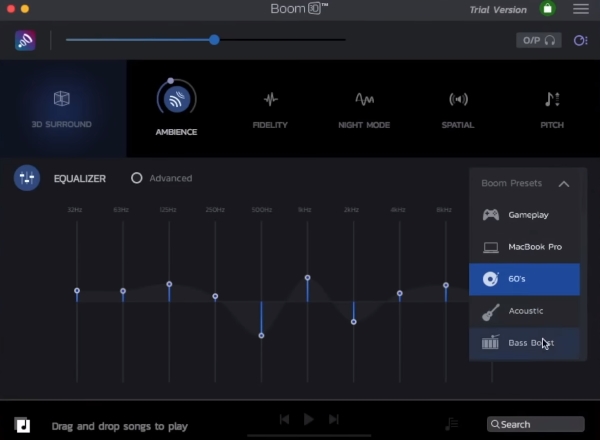Click the Ambience intensity dial knob

171,81
